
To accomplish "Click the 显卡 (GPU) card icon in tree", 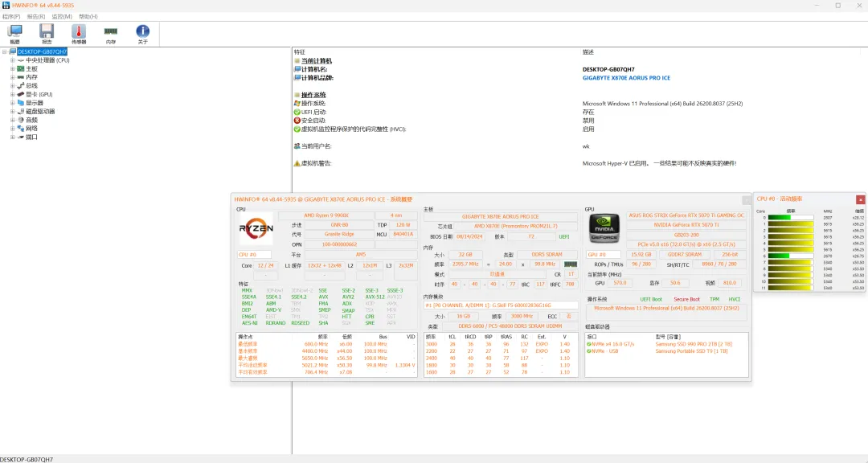I will (x=20, y=94).
